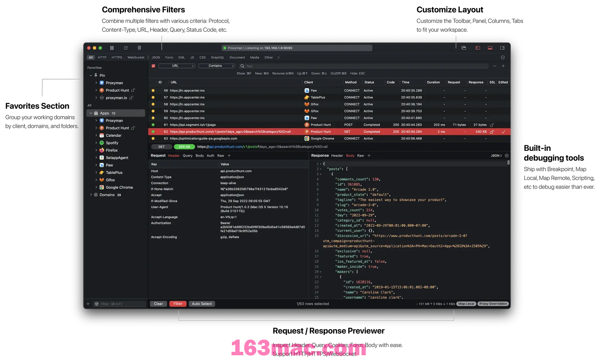Open the filter bar options circle icon
The height and width of the screenshot is (364, 601).
pyautogui.click(x=503, y=57)
